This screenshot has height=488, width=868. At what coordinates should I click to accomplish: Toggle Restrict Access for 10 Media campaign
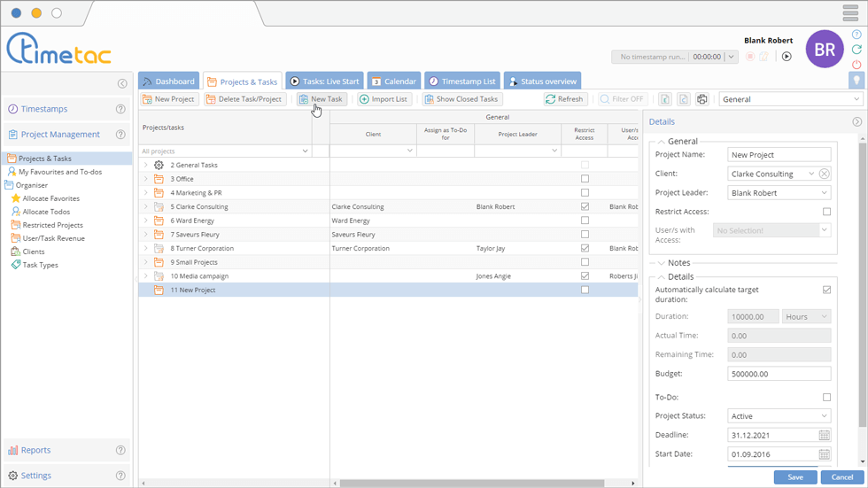pyautogui.click(x=585, y=275)
